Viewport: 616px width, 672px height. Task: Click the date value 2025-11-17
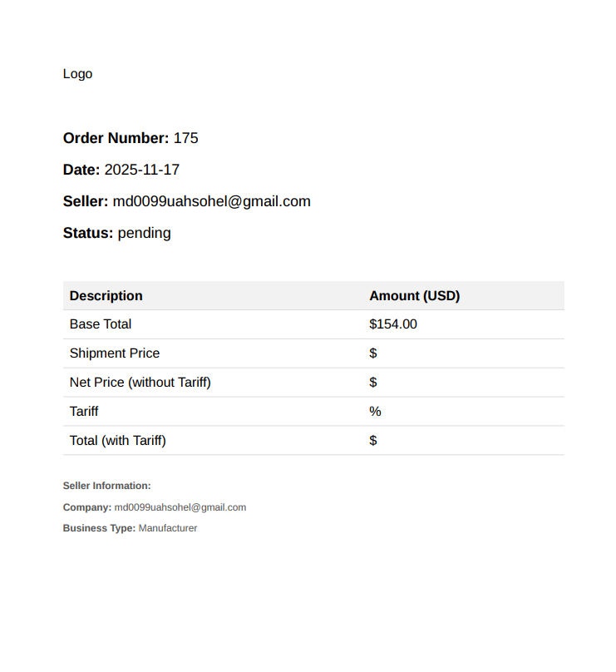click(142, 170)
